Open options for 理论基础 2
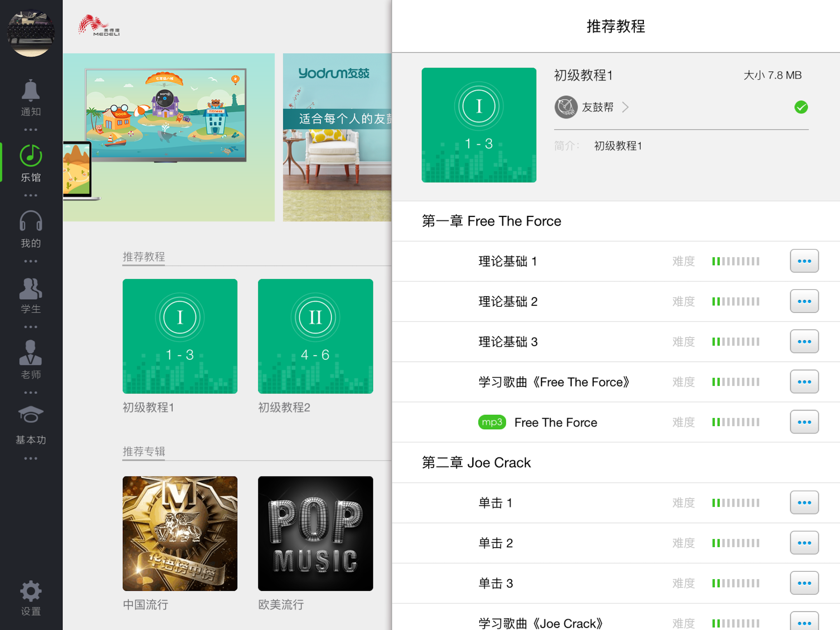840x630 pixels. pyautogui.click(x=804, y=301)
